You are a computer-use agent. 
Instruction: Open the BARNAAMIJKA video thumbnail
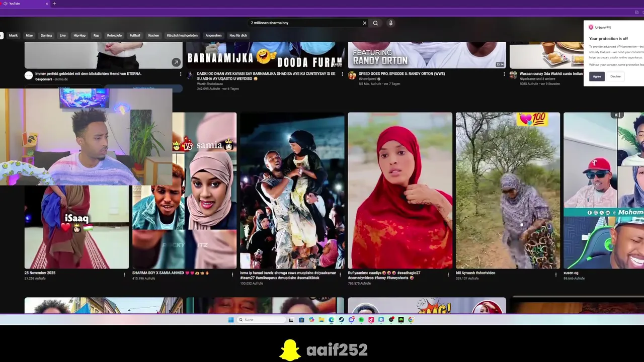265,55
